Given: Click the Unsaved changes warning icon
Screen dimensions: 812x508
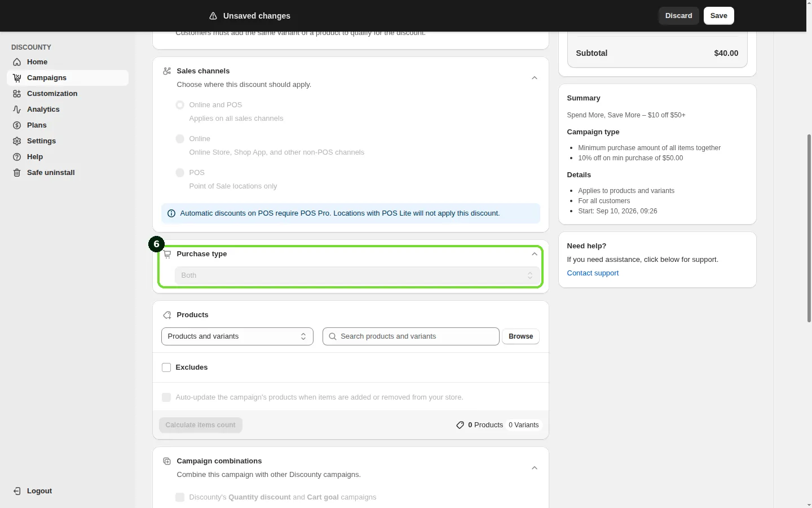Looking at the screenshot, I should 213,16.
